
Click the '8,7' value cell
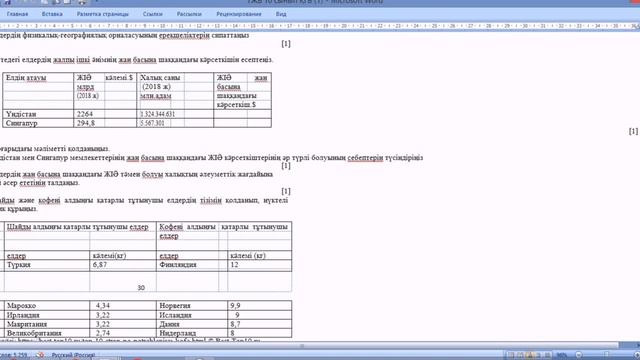point(259,324)
